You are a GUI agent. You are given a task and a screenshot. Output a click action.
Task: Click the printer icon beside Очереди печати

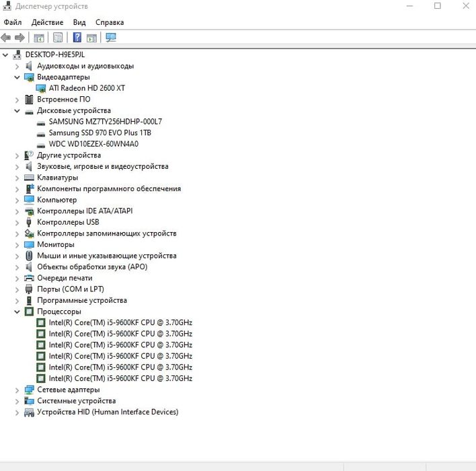coord(29,278)
